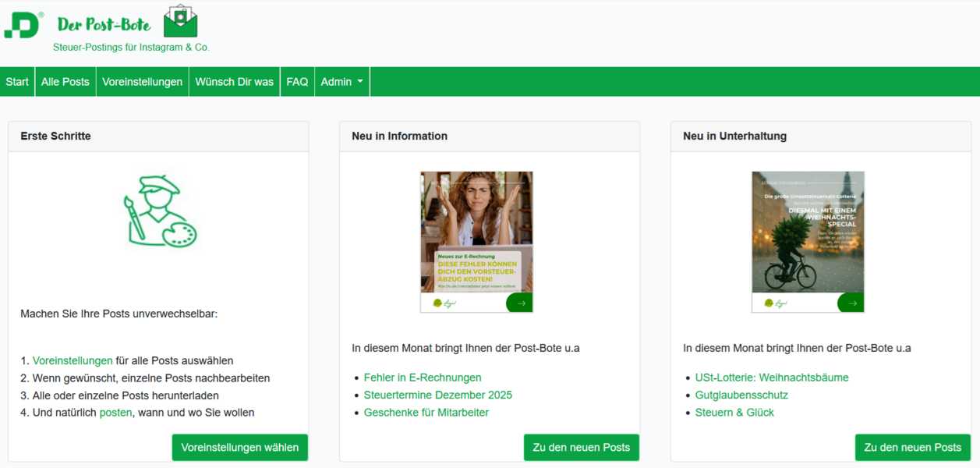Viewport: 980px width, 468px height.
Task: Expand the Admin dropdown menu
Action: (341, 82)
